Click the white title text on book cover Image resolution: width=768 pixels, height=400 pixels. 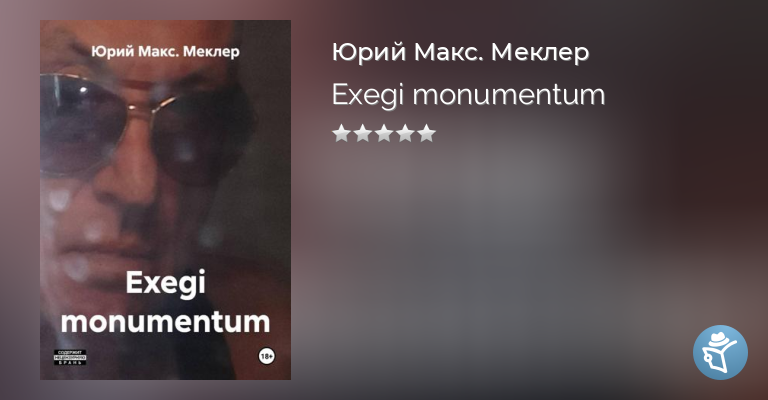166,302
